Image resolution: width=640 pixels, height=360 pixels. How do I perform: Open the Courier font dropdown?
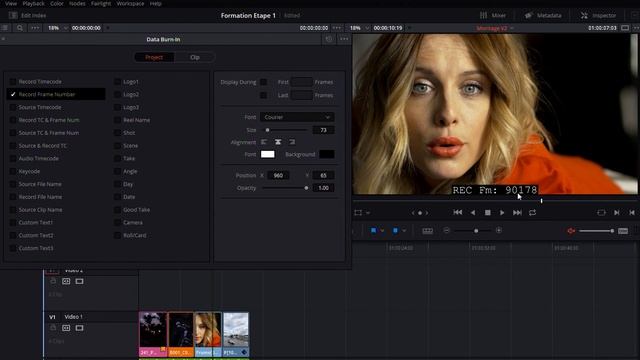297,117
